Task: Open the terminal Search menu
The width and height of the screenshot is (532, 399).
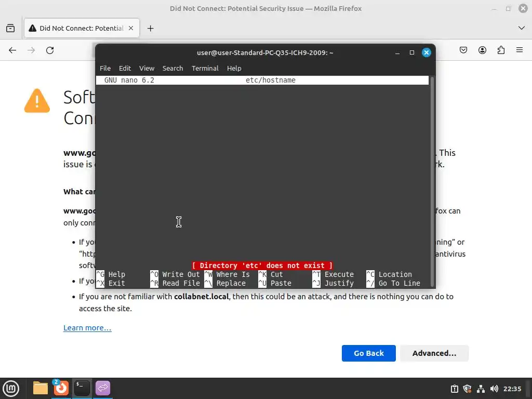Action: pyautogui.click(x=172, y=68)
